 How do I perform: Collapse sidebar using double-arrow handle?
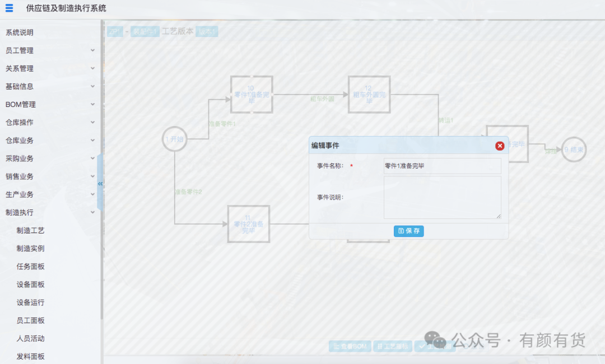coord(100,184)
